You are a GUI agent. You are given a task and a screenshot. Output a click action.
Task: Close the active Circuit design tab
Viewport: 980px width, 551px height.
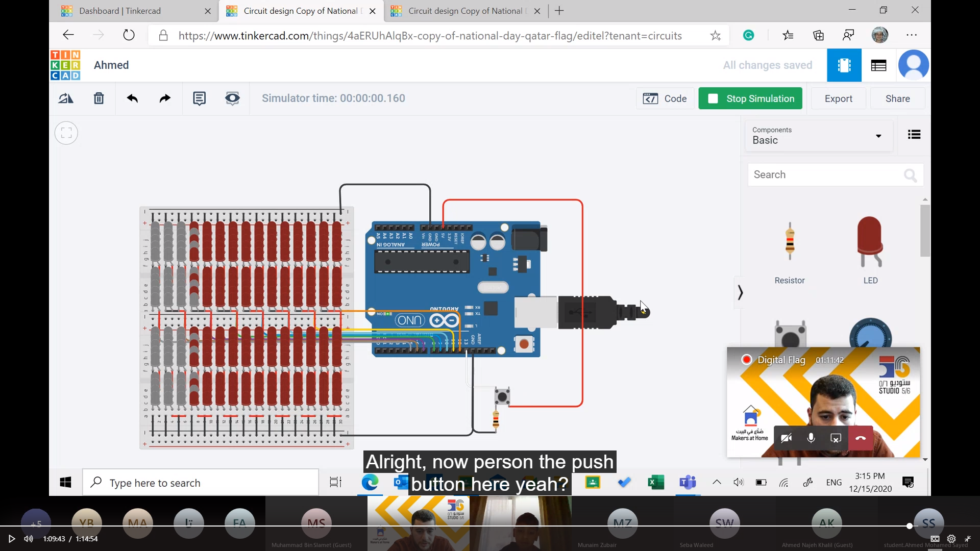coord(373,11)
